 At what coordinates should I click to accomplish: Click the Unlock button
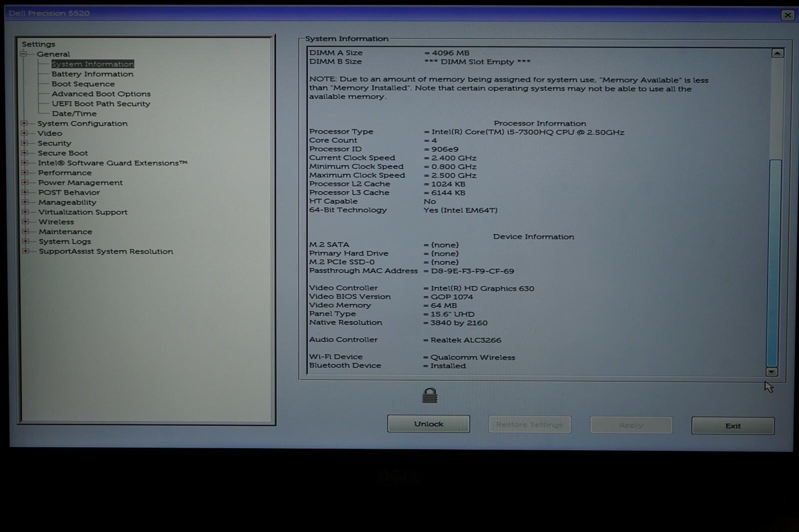coord(428,424)
